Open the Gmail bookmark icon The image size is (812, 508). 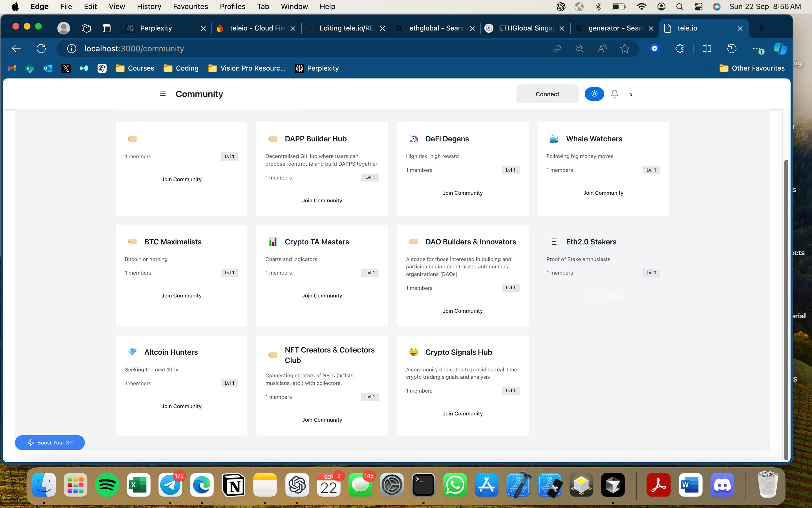coord(12,68)
